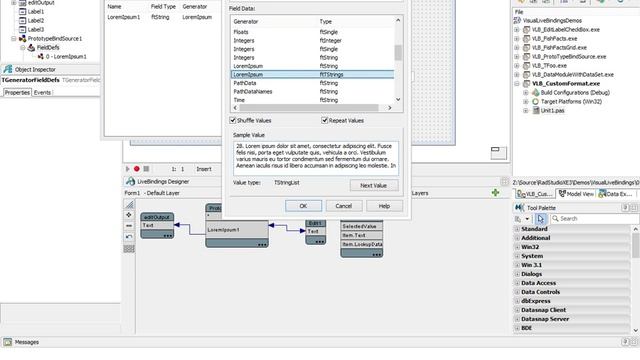Click the Cancel button in the dialog
This screenshot has width=640, height=360.
coord(344,206)
